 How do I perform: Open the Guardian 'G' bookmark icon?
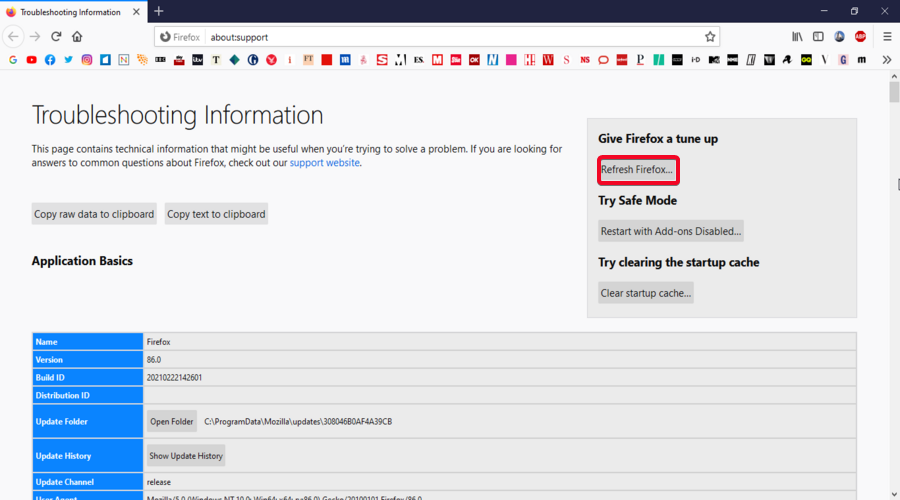coord(253,60)
